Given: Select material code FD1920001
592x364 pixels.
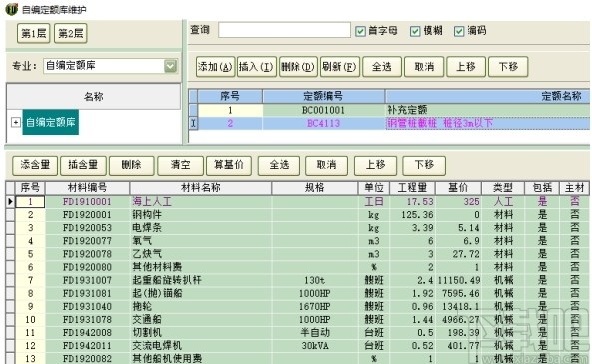Looking at the screenshot, I should point(87,215).
